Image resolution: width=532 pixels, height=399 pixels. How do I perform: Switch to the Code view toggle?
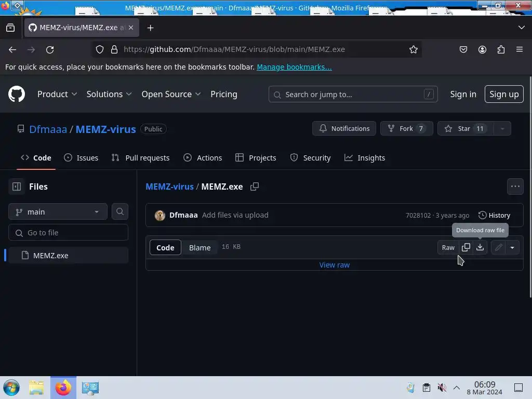point(165,247)
